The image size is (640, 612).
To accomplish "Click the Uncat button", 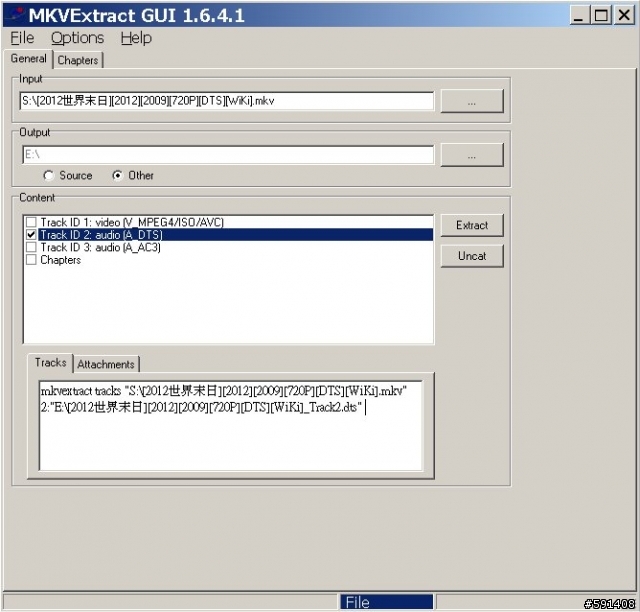I will coord(472,256).
